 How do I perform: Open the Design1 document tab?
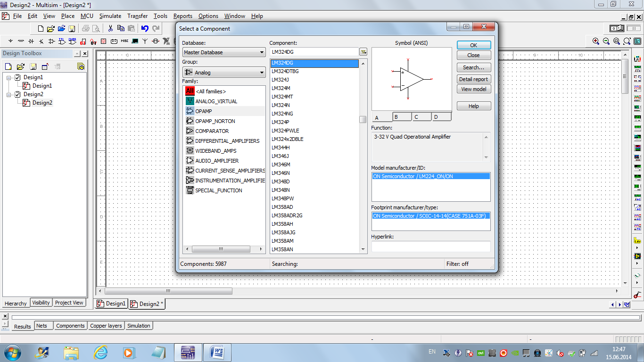111,304
